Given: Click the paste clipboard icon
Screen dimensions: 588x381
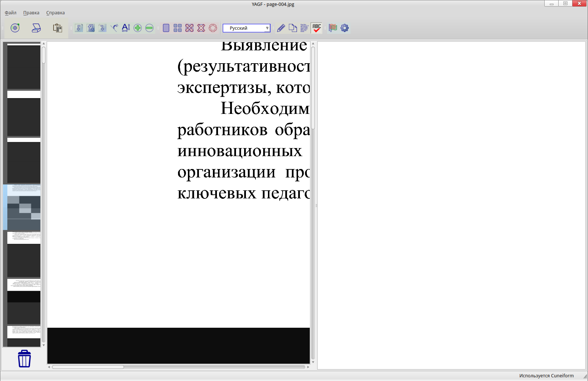Looking at the screenshot, I should [57, 28].
